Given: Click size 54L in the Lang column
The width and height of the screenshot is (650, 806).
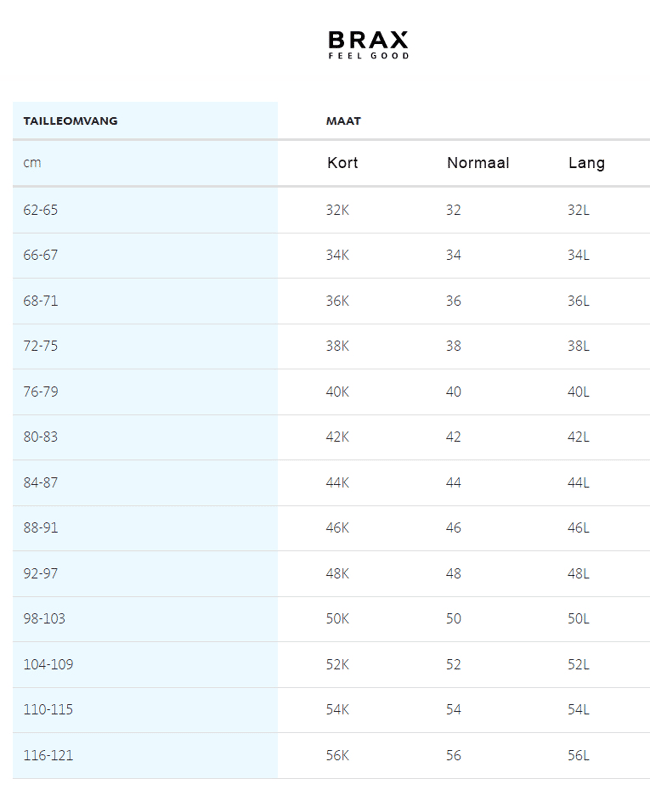Looking at the screenshot, I should [x=578, y=710].
